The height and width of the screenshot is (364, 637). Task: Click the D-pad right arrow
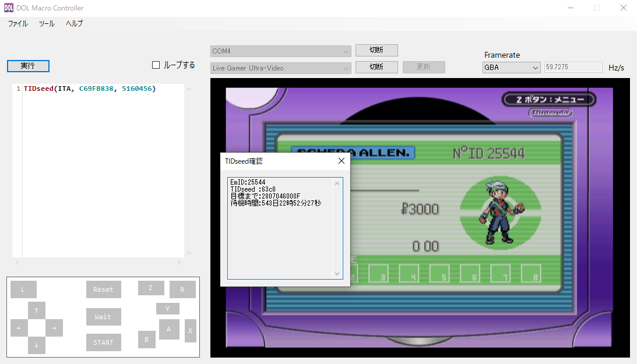click(54, 328)
